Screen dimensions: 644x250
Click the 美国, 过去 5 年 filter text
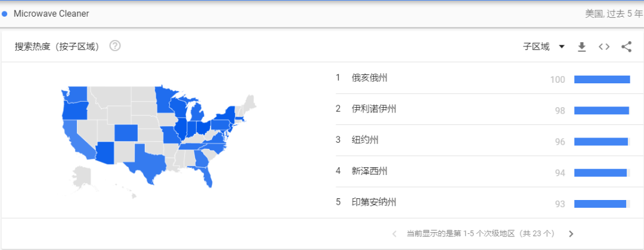coord(614,14)
